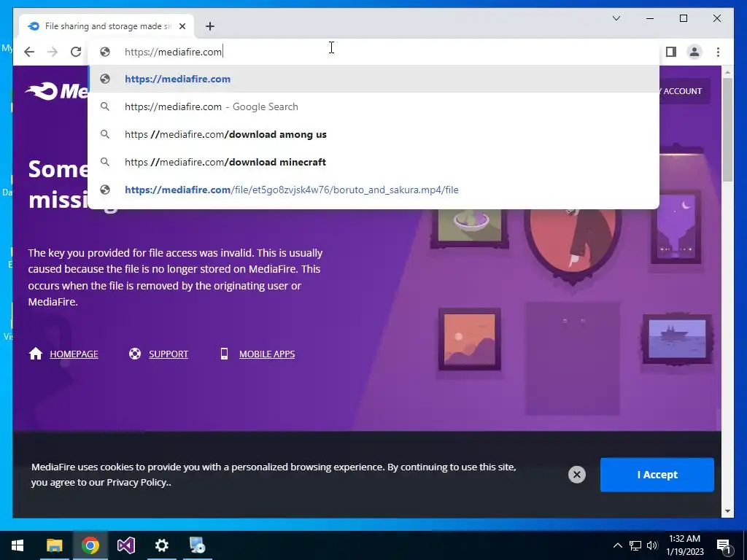This screenshot has width=747, height=560.
Task: Click the page's vertical scrollbar thumb
Action: [x=727, y=130]
